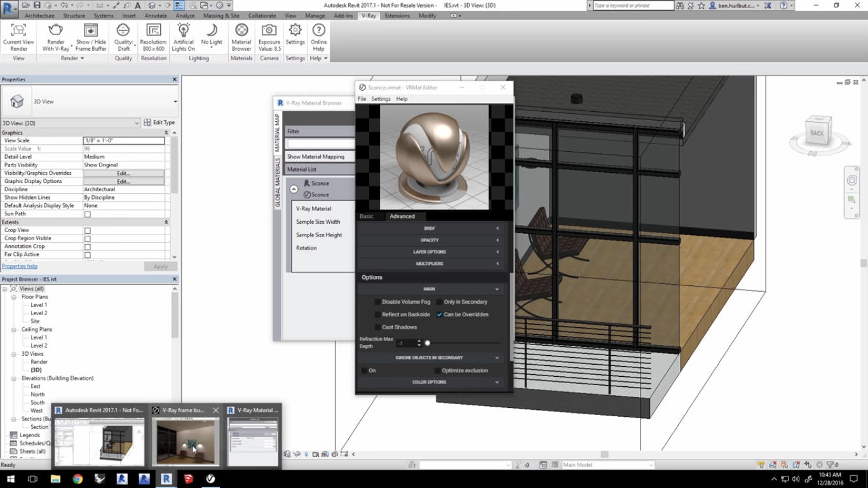Expand the BRDF section
The height and width of the screenshot is (488, 868).
coord(430,228)
